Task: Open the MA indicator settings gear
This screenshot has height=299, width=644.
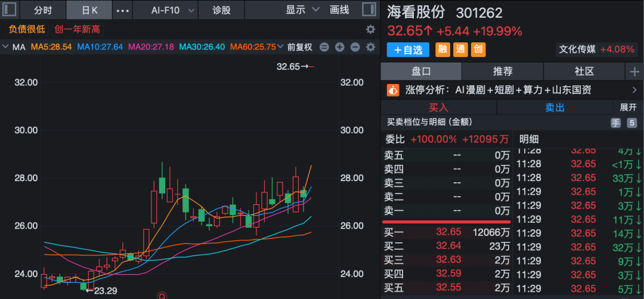Action: pyautogui.click(x=370, y=47)
